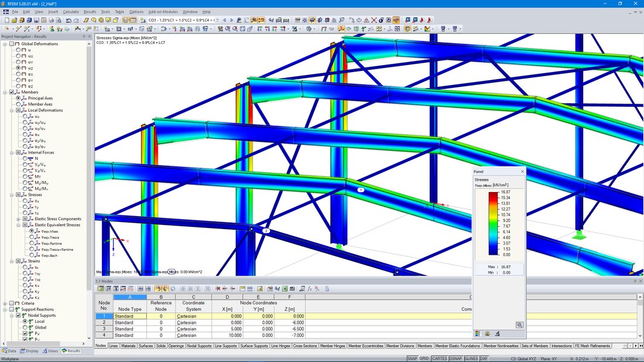Toggle OSNAP in status bar

[455, 358]
